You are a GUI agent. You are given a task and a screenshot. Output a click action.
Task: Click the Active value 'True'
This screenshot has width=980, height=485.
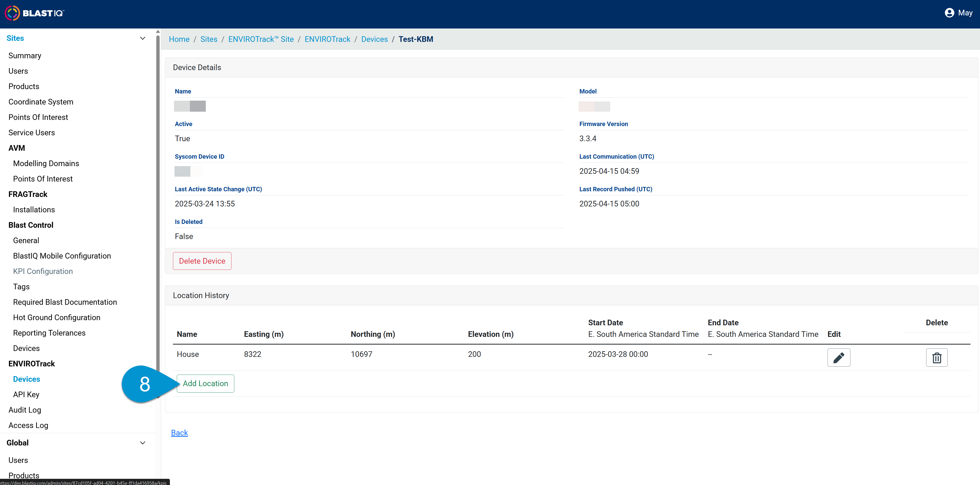coord(182,139)
